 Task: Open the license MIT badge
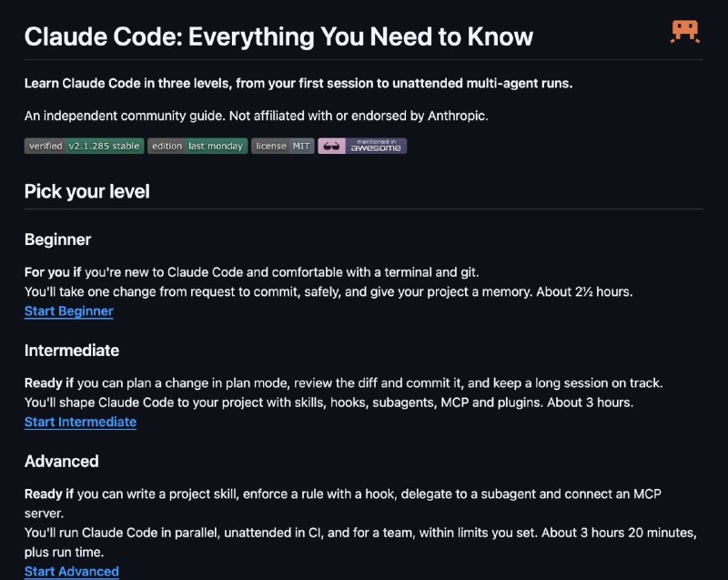click(283, 146)
